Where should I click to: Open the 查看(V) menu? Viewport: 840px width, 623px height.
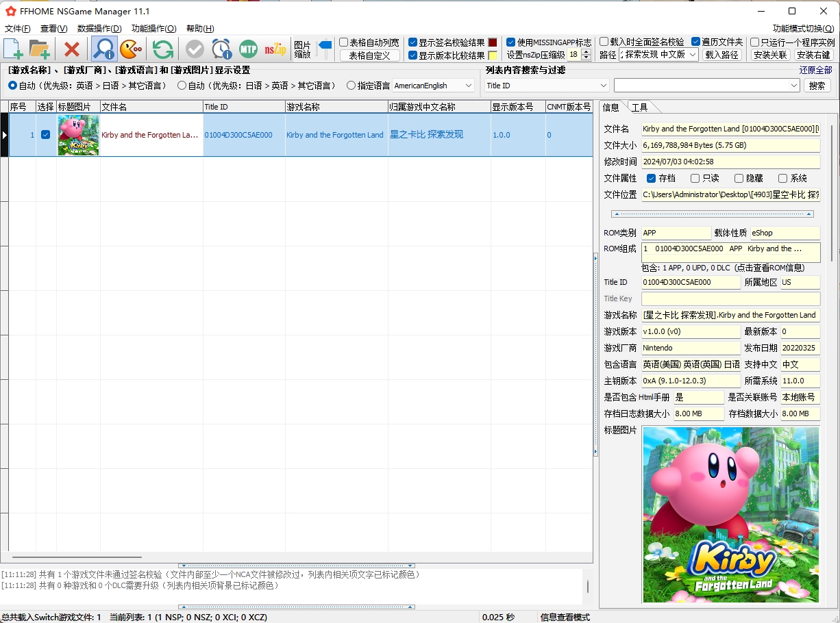point(53,29)
